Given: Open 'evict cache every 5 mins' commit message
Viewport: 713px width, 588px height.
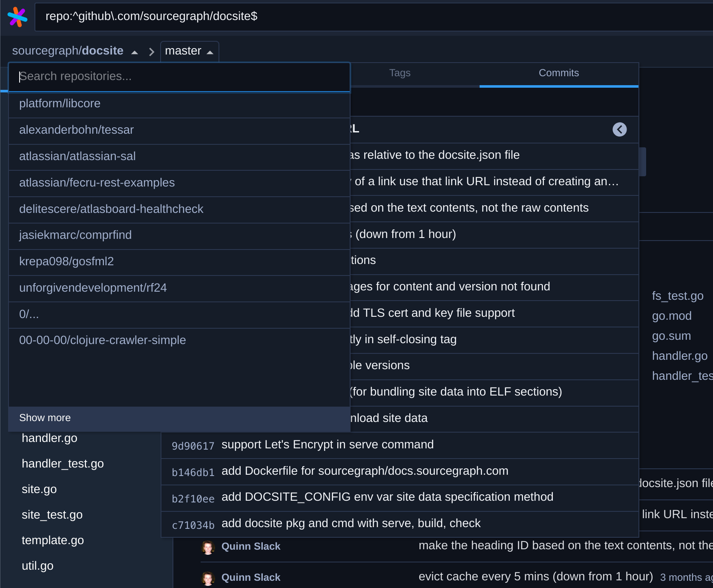Looking at the screenshot, I should (x=536, y=577).
